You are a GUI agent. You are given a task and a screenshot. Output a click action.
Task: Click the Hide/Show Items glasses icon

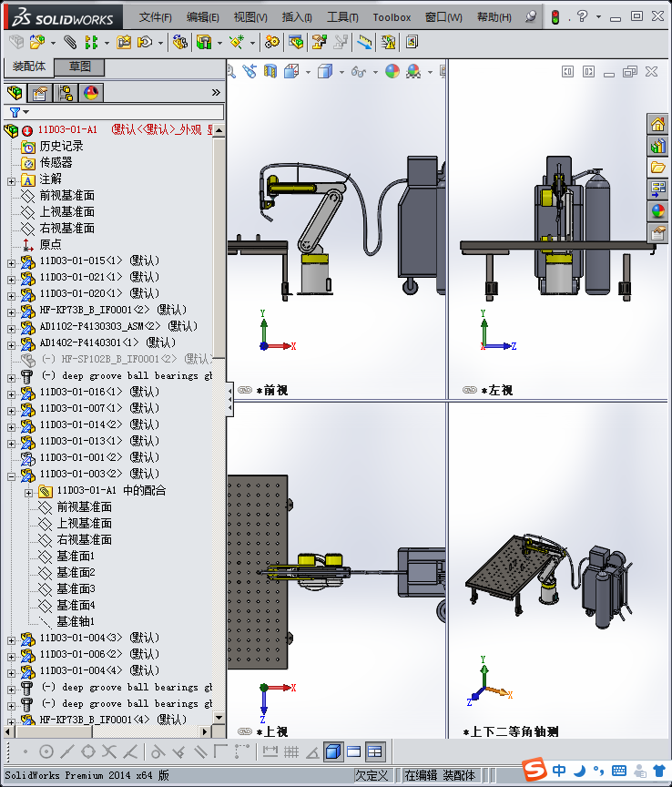coord(359,72)
